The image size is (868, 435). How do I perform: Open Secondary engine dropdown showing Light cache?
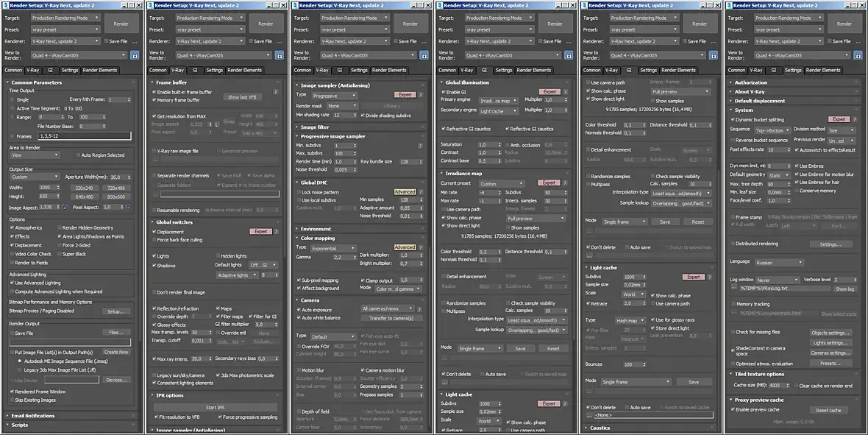(x=499, y=111)
